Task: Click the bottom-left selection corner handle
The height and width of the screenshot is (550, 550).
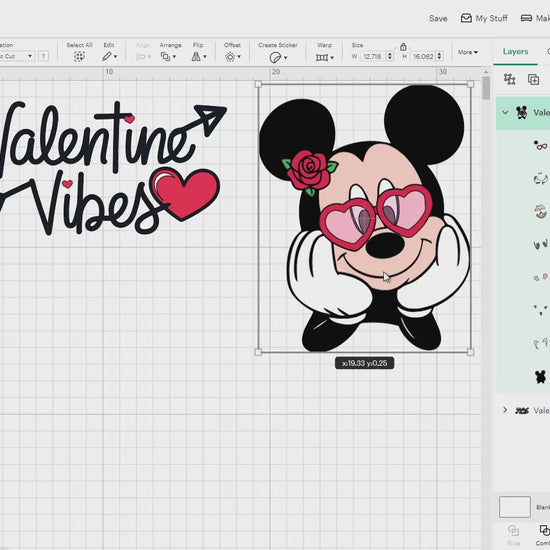Action: tap(259, 352)
